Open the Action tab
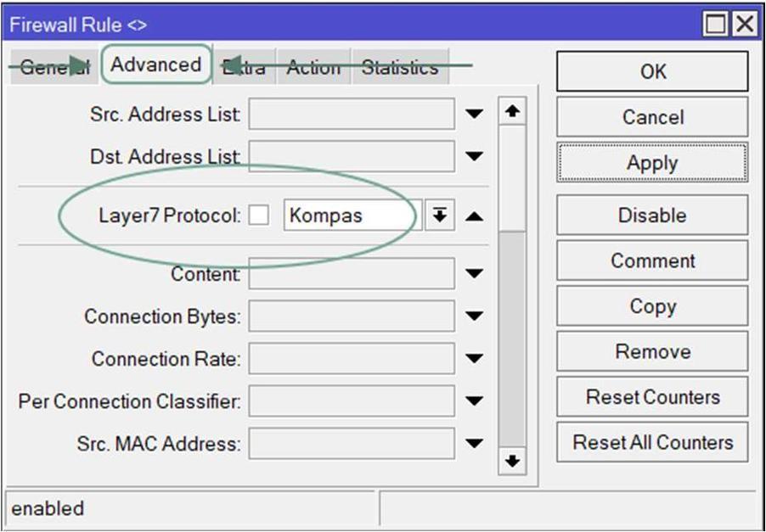This screenshot has height=532, width=766. (x=313, y=68)
